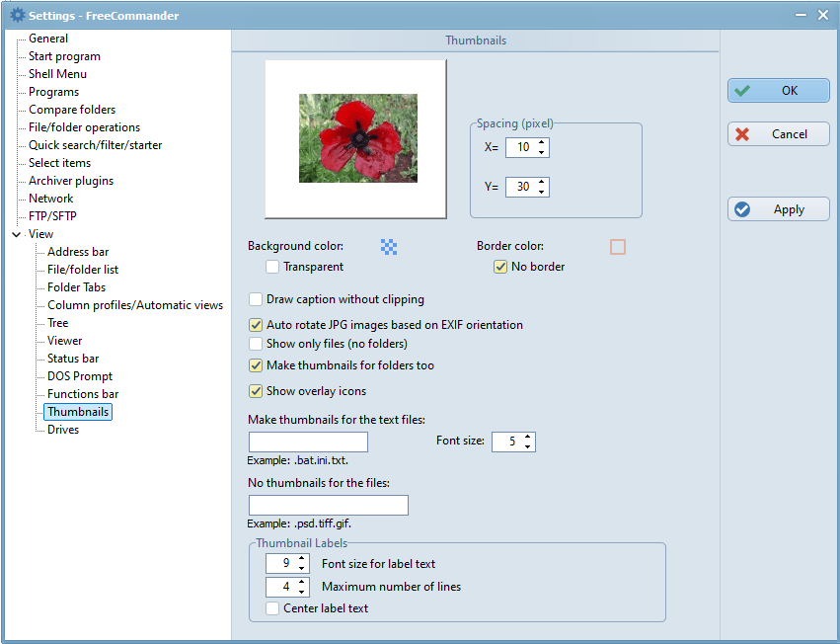
Task: Check Show only files (no folders)
Action: 256,344
